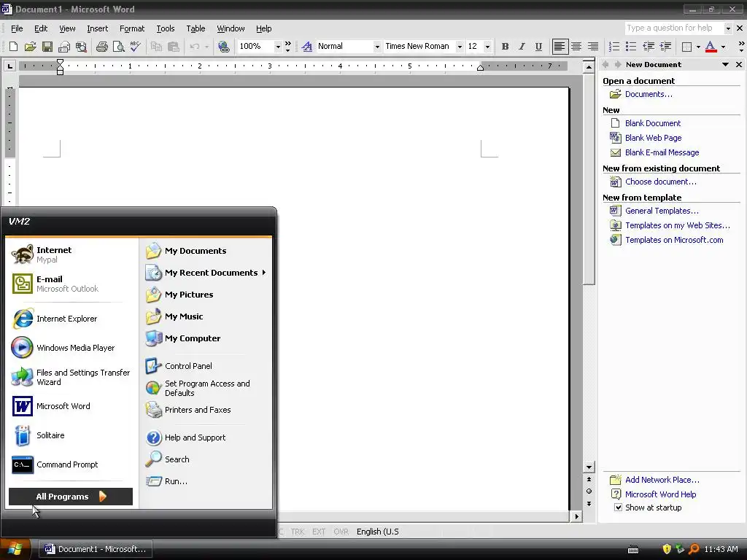Launch Mypal Internet from Start menu

[x=71, y=254]
